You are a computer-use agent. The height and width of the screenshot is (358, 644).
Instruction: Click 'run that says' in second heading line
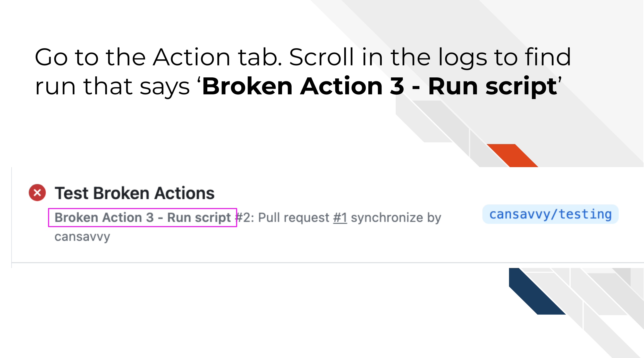[x=112, y=87]
